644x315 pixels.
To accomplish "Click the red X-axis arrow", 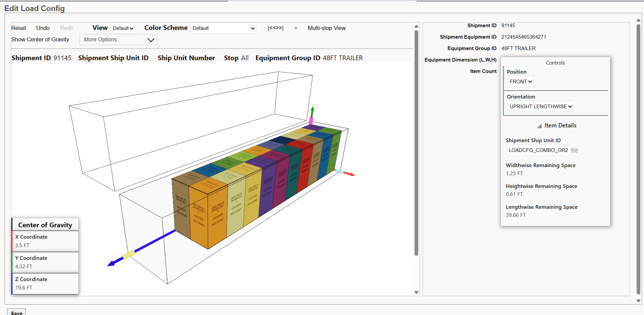I will (x=349, y=174).
